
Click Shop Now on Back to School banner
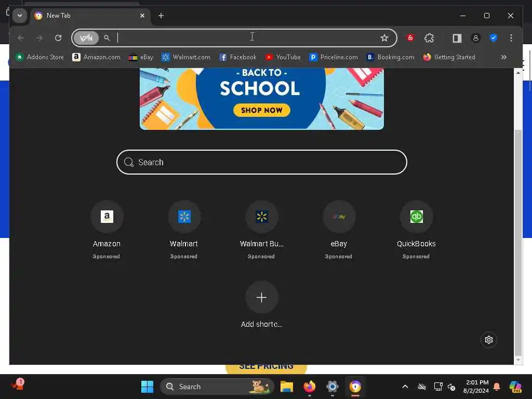[262, 110]
